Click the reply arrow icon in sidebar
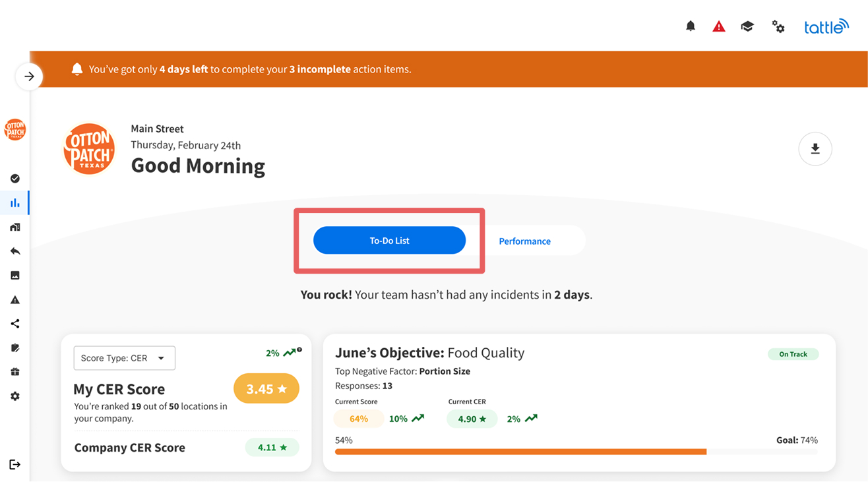The height and width of the screenshot is (482, 868). pos(15,251)
